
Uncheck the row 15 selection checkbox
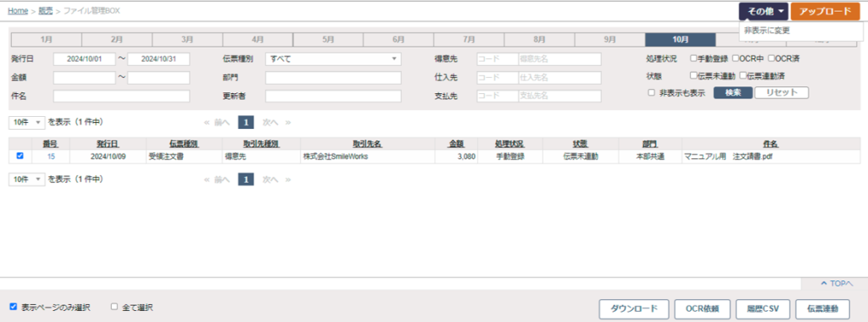pyautogui.click(x=20, y=156)
